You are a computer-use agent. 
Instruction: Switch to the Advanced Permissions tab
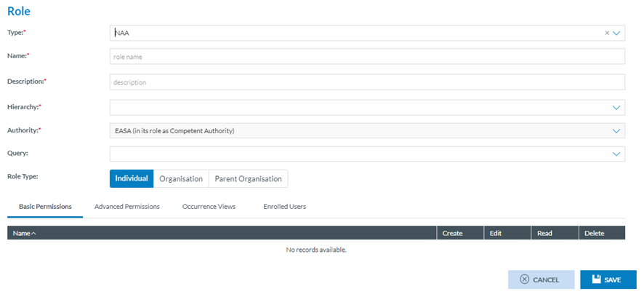point(127,207)
